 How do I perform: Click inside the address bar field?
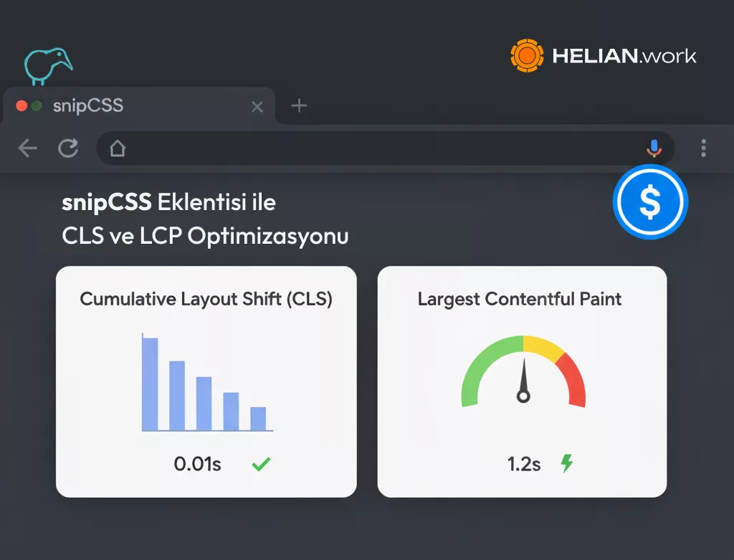[380, 148]
